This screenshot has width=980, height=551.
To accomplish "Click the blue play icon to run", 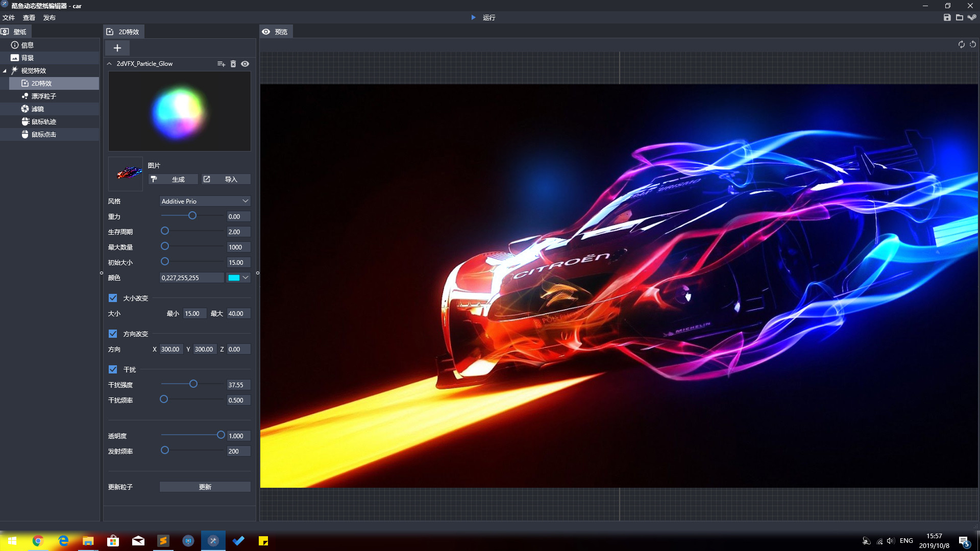I will [x=473, y=17].
